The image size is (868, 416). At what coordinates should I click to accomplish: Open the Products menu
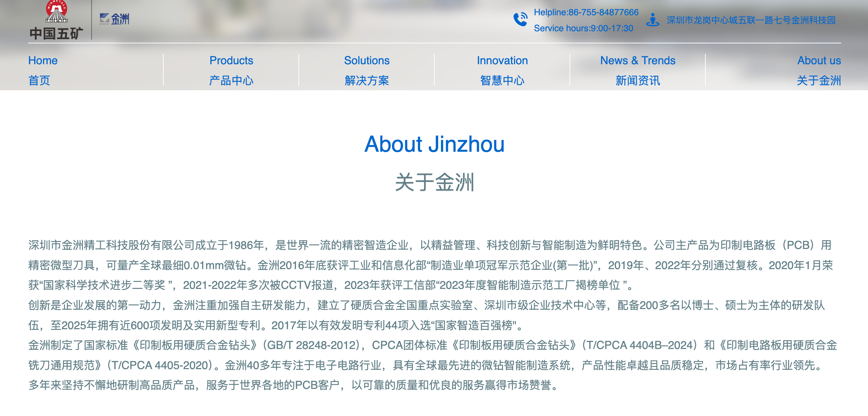(231, 60)
